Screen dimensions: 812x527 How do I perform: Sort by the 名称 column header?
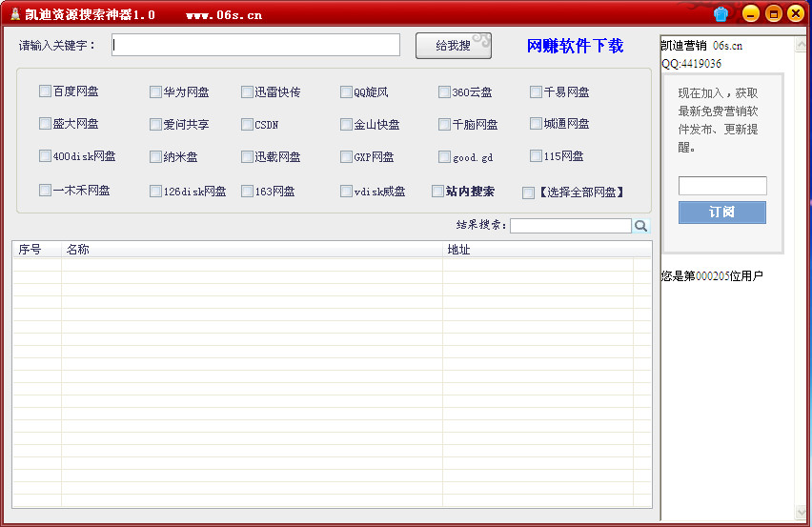tap(252, 250)
